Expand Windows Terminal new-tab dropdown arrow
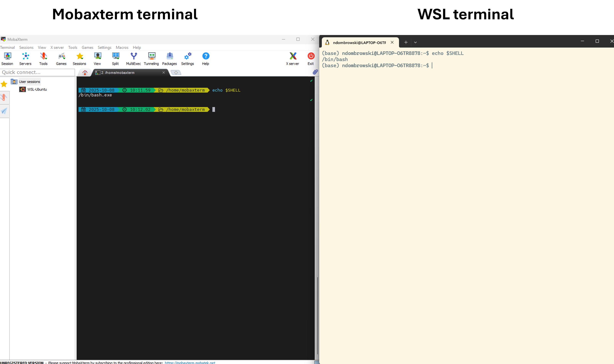Image resolution: width=614 pixels, height=364 pixels. [x=415, y=42]
